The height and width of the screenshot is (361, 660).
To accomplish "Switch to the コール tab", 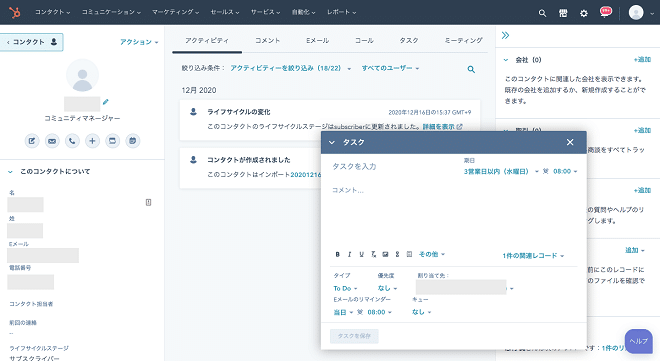I will coord(364,40).
